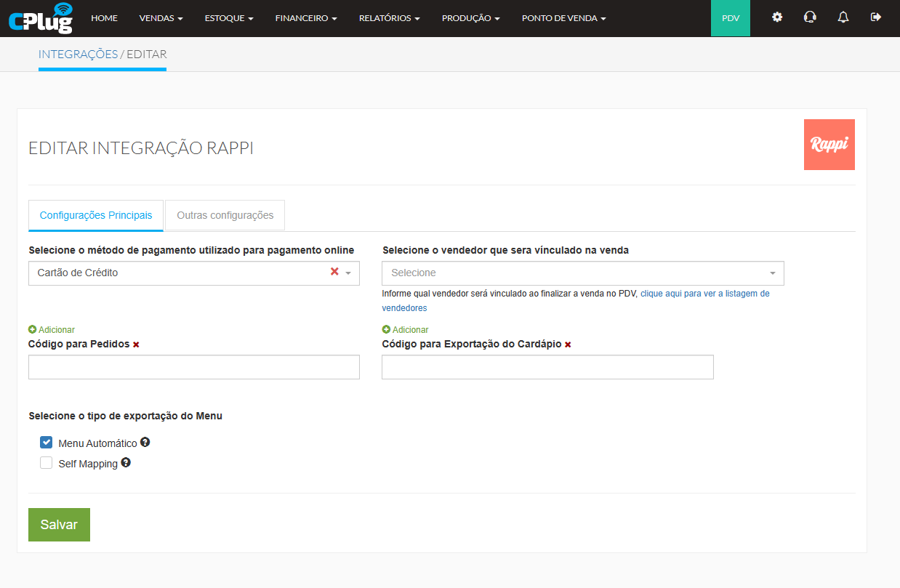
Task: Click help icon next to Menu Automático
Action: (x=145, y=442)
